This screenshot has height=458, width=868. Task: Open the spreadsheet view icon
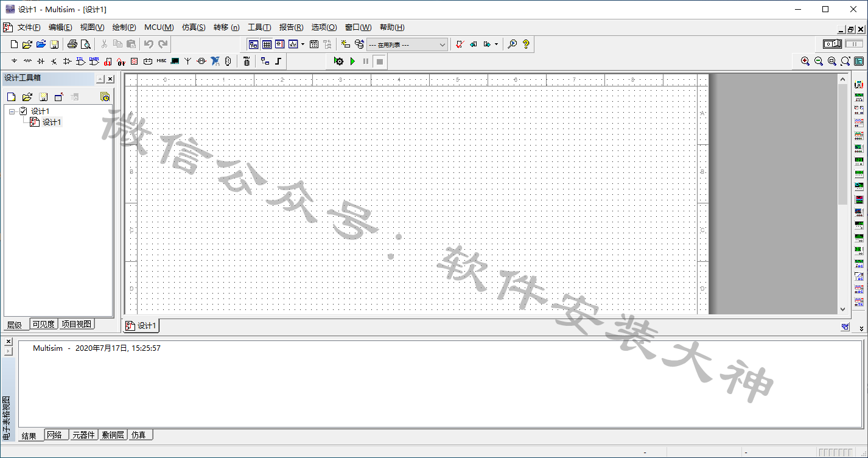click(267, 44)
